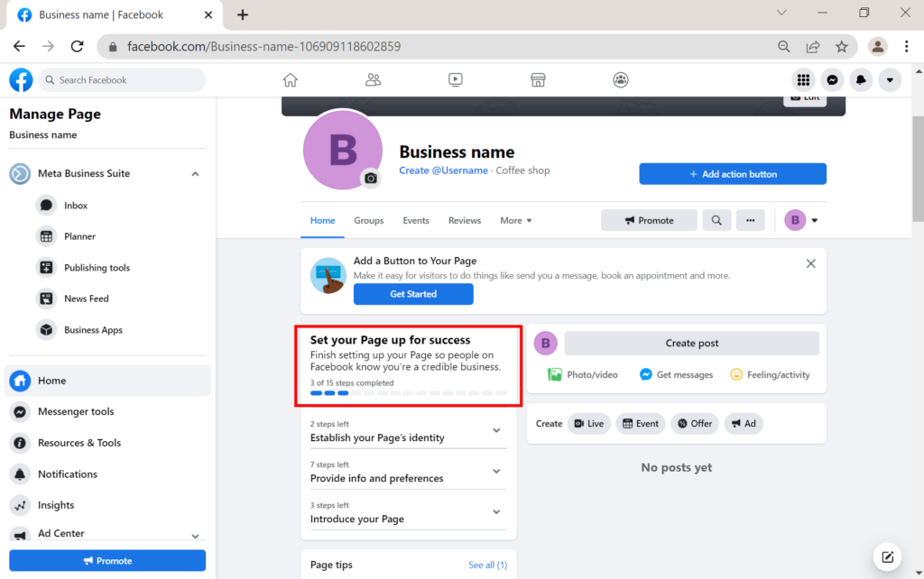Screen dimensions: 924x579
Task: Select Home in Manage Page sidebar
Action: [107, 381]
